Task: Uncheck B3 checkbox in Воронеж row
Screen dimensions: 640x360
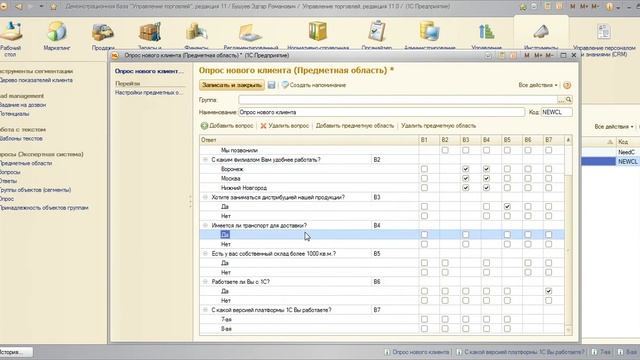Action: pos(466,169)
